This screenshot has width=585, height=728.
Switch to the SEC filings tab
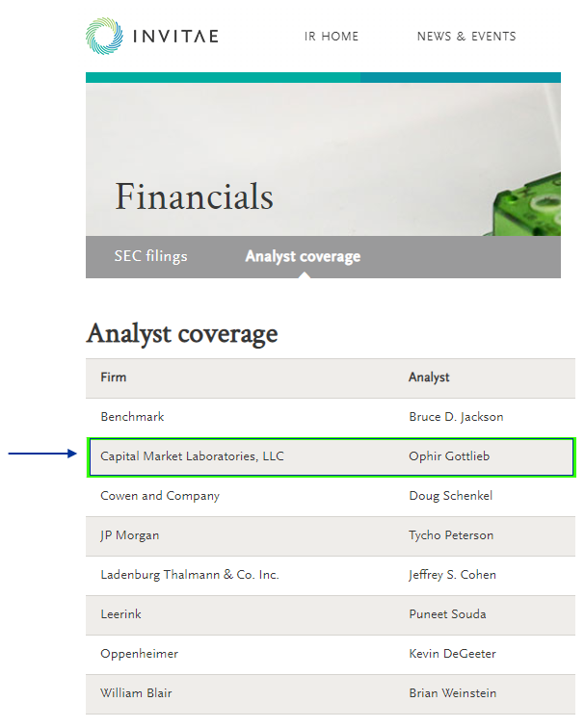pyautogui.click(x=150, y=256)
